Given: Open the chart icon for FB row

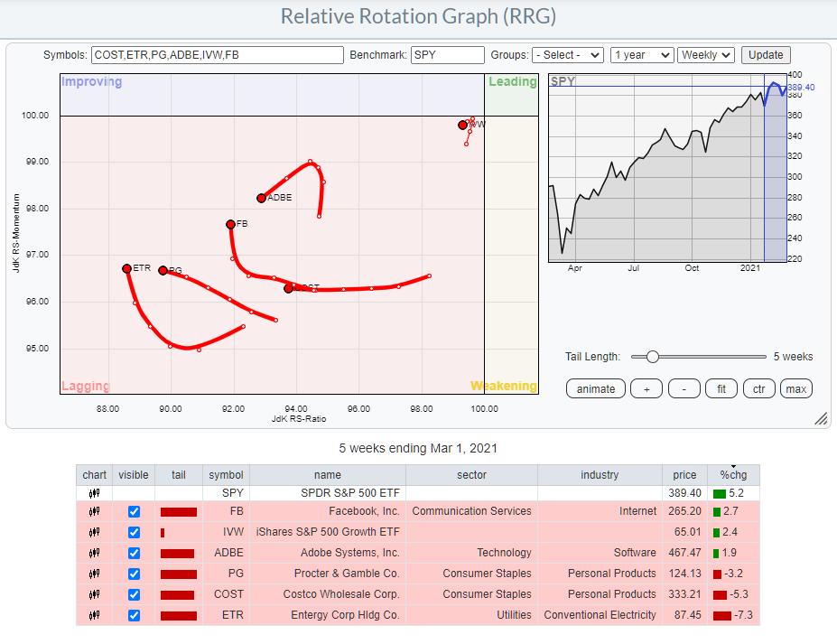Looking at the screenshot, I should (94, 511).
